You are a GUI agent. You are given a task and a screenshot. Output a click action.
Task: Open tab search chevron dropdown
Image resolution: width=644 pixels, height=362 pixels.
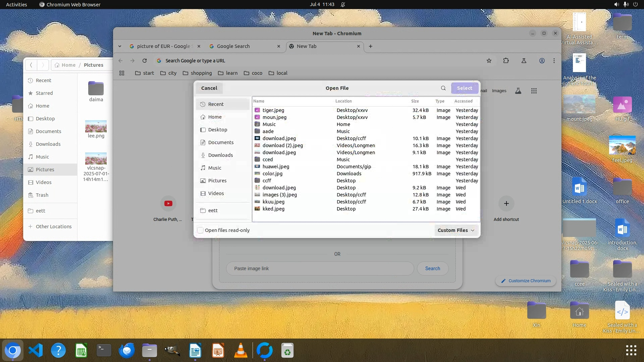(120, 46)
